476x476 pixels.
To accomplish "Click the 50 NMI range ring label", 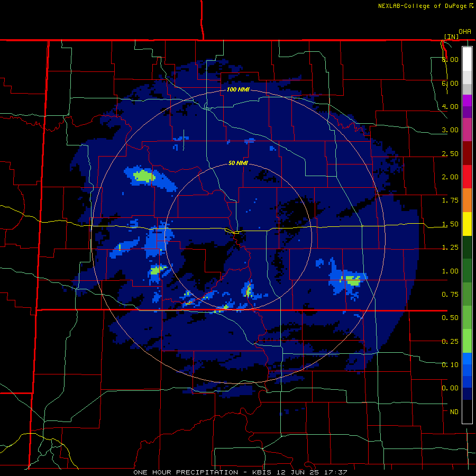I will (x=238, y=163).
